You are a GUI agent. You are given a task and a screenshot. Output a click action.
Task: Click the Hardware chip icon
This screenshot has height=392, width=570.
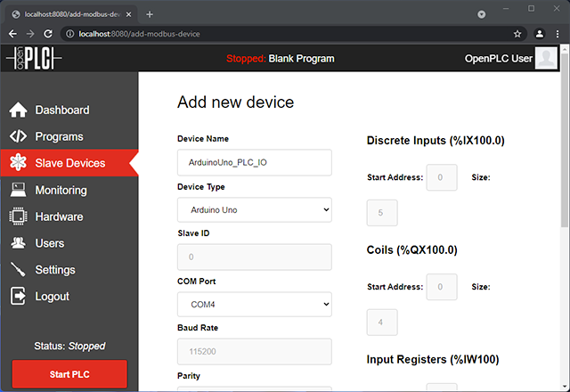click(x=18, y=216)
